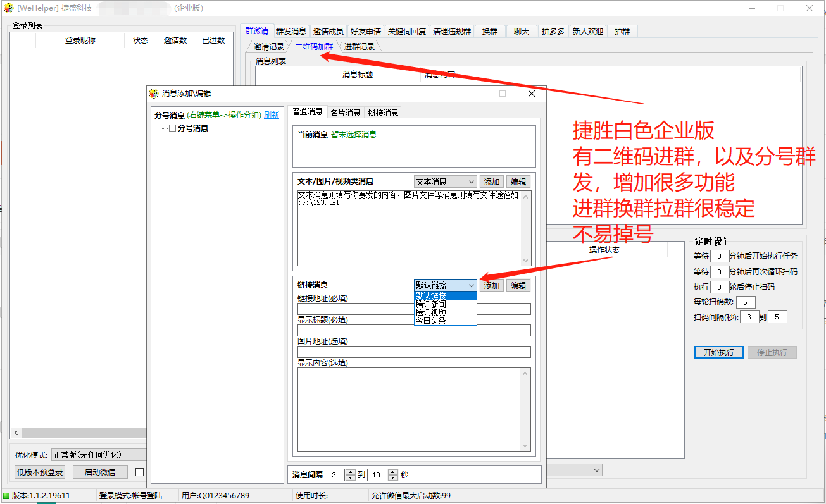
Task: Click the login list horizontal scrollbar left arrow
Action: 16,433
